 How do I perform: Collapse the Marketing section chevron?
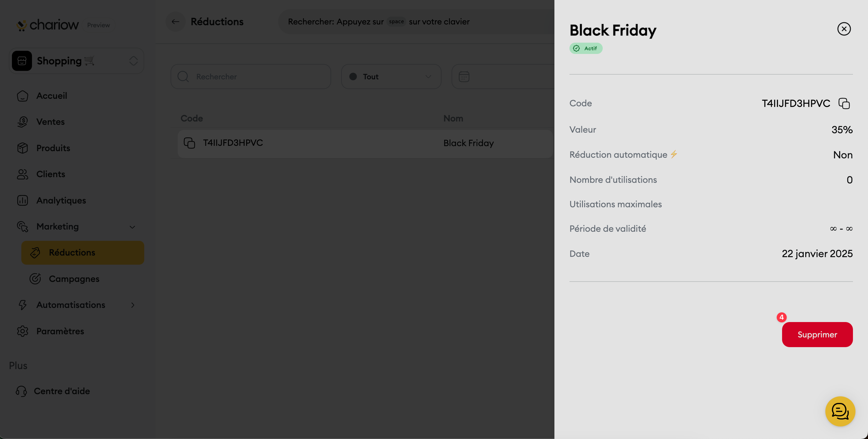point(132,227)
